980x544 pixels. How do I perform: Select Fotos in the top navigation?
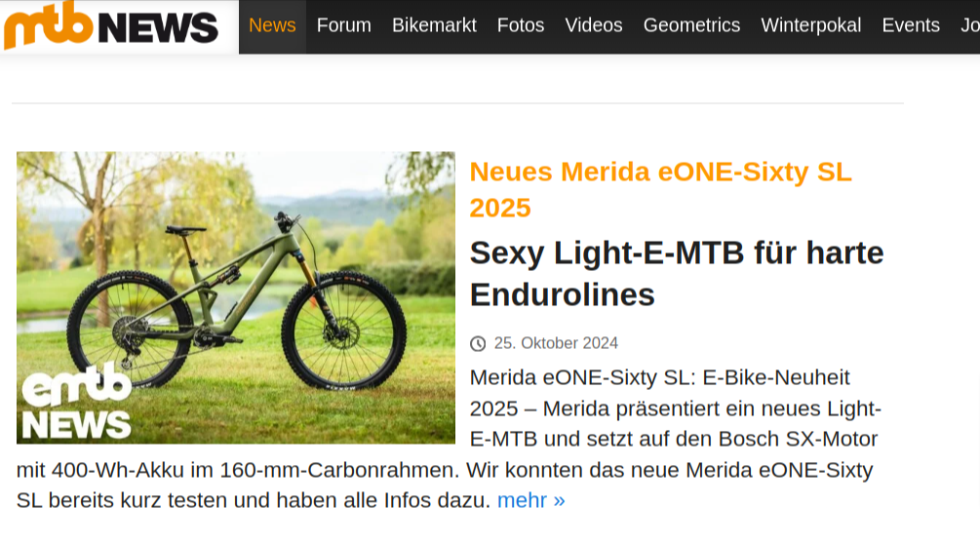point(521,25)
